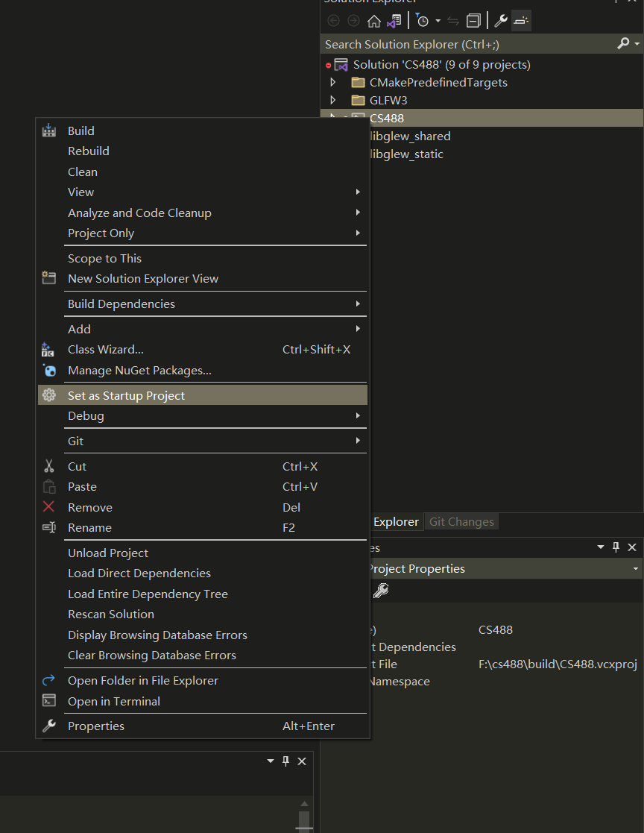Open Build Dependencies submenu
644x833 pixels.
(x=203, y=304)
